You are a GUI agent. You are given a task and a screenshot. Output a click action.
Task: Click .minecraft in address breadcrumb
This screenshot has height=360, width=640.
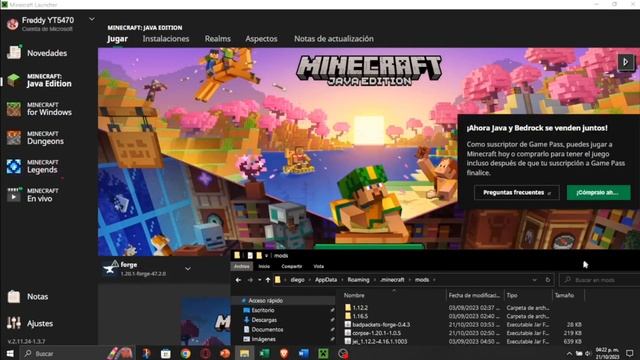392,280
